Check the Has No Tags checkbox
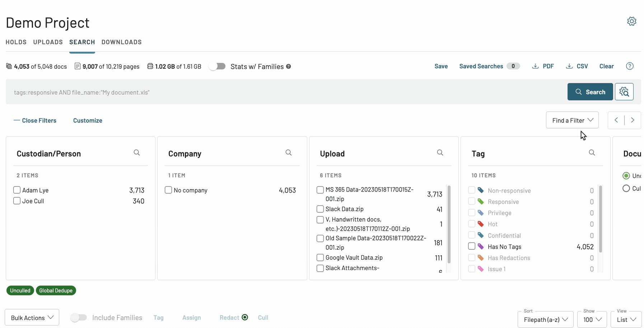The image size is (644, 328). coord(472,246)
